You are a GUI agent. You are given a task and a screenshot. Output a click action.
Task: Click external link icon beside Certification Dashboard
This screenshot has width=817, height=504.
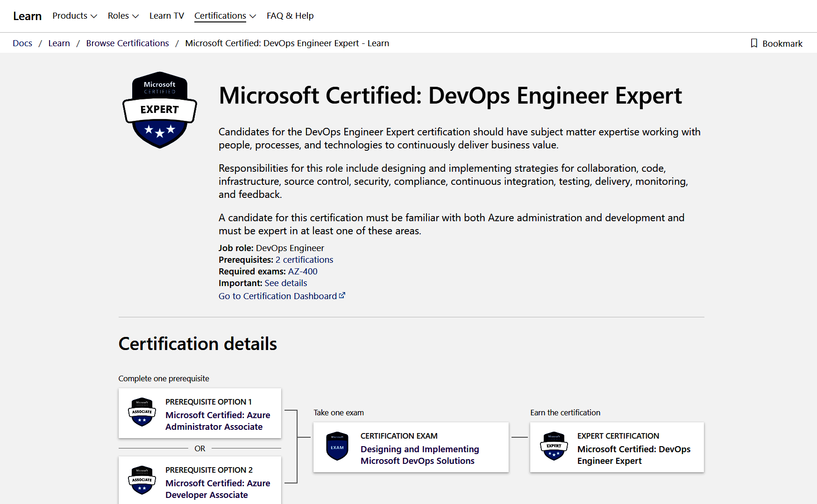[x=342, y=295]
